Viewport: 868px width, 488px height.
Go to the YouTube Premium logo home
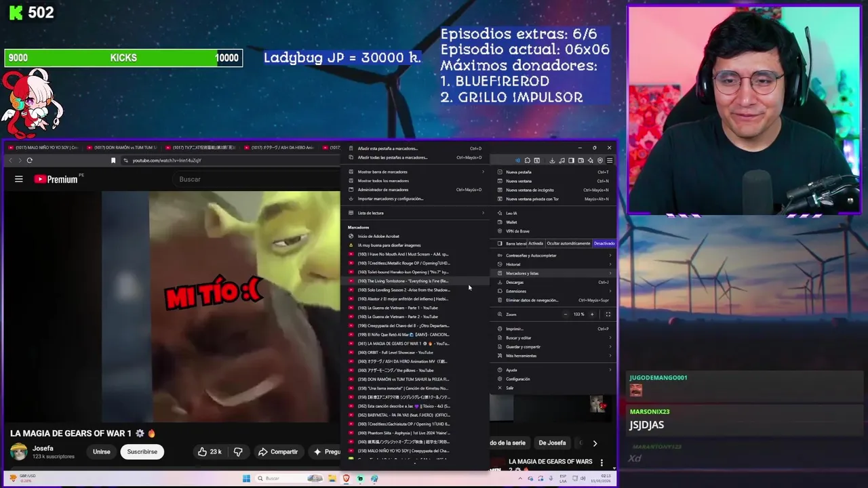click(57, 179)
